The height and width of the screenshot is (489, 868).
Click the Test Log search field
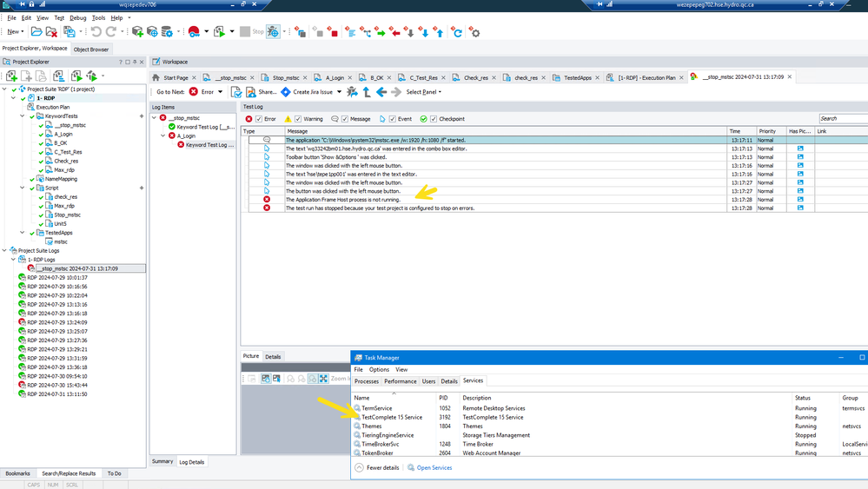point(842,119)
